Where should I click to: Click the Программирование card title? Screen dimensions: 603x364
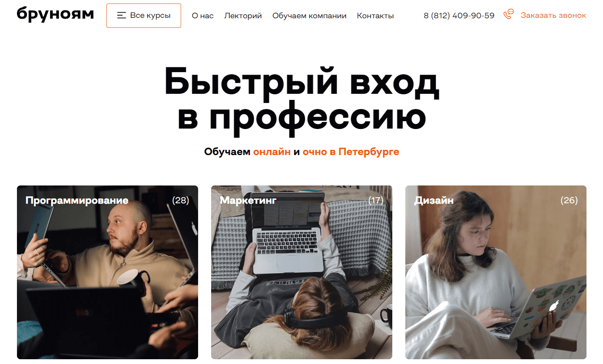pyautogui.click(x=77, y=200)
